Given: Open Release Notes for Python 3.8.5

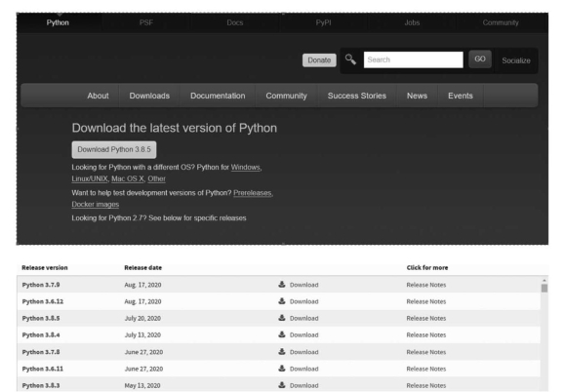Looking at the screenshot, I should point(425,318).
